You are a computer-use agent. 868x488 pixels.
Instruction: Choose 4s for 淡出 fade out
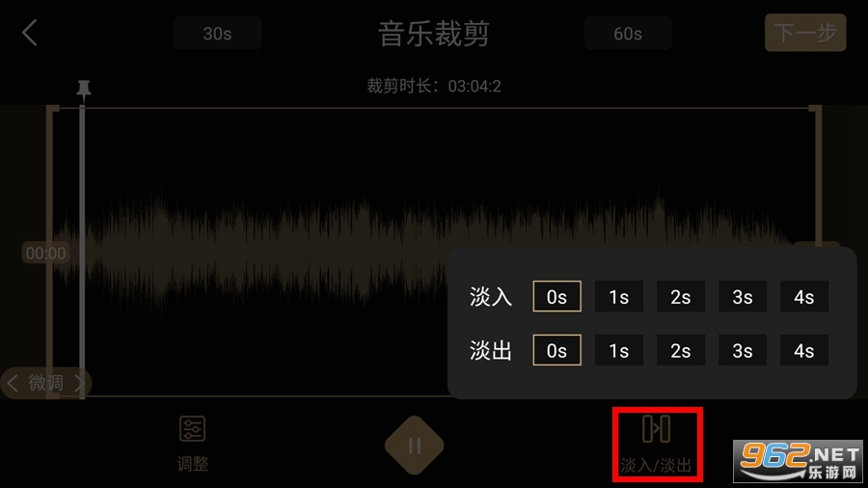(804, 350)
